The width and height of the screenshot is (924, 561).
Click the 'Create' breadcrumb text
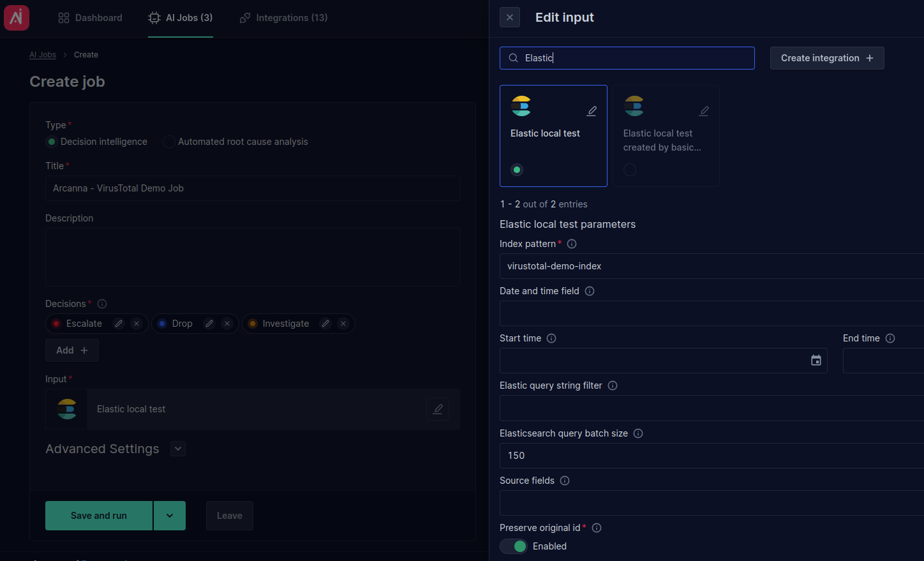[86, 55]
